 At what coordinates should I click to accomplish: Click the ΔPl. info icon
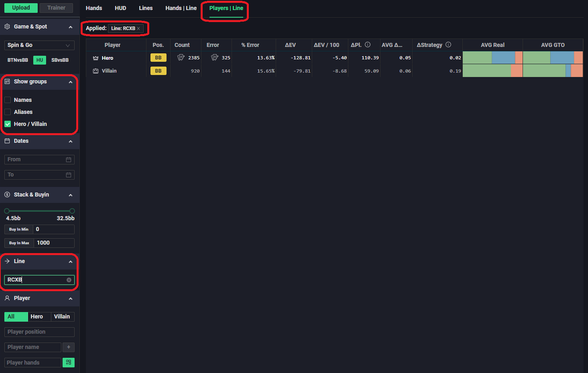click(367, 45)
